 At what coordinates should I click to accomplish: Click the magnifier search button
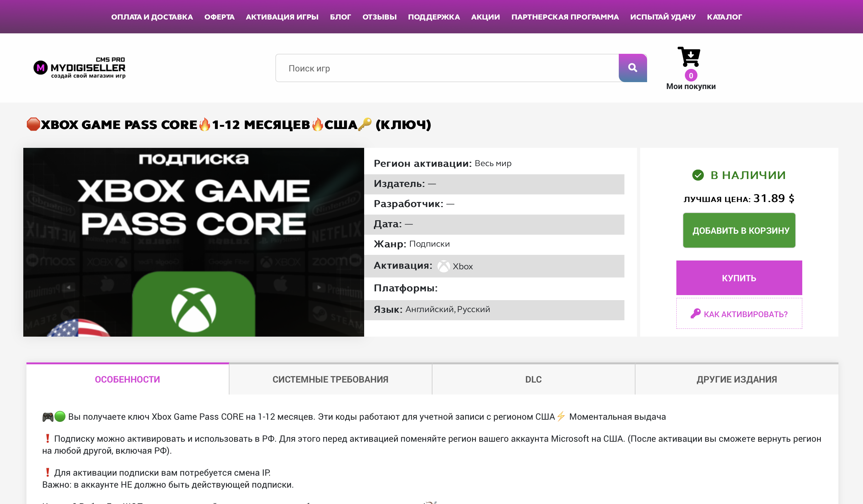tap(633, 68)
